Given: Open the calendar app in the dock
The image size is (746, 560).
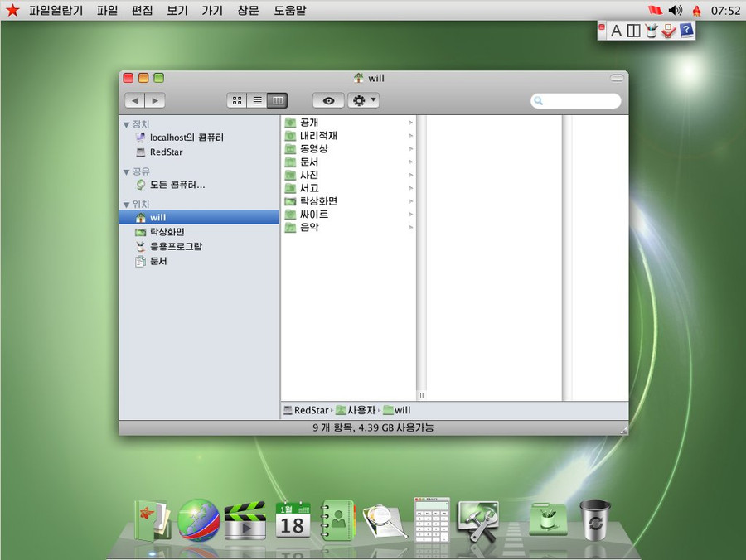Looking at the screenshot, I should pos(292,521).
